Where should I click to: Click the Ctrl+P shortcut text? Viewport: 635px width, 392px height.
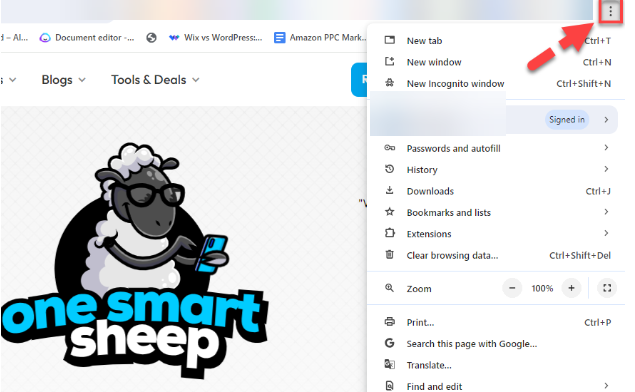pos(598,323)
